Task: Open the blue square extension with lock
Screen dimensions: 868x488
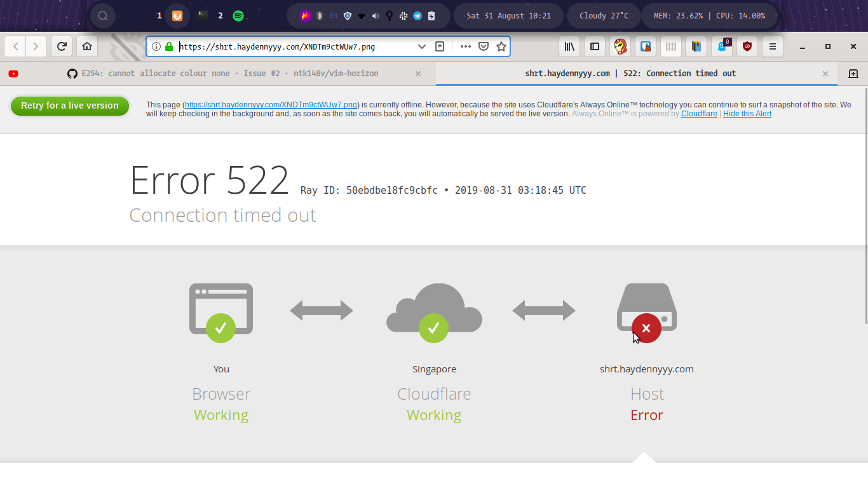Action: (x=646, y=46)
